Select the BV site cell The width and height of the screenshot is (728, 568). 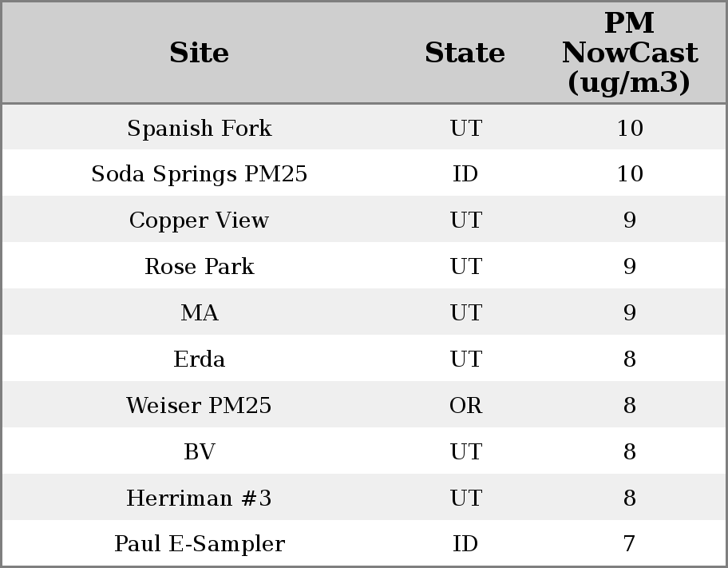click(x=199, y=452)
